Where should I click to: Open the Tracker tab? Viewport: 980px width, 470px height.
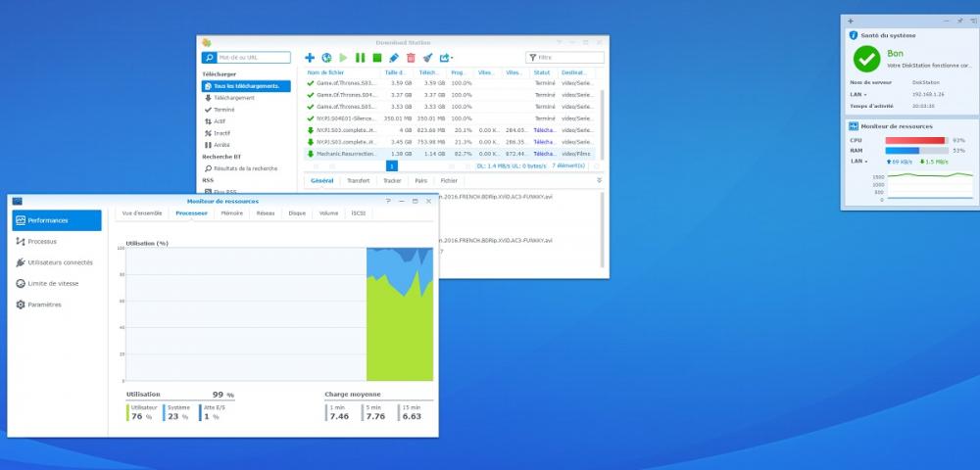[x=392, y=180]
